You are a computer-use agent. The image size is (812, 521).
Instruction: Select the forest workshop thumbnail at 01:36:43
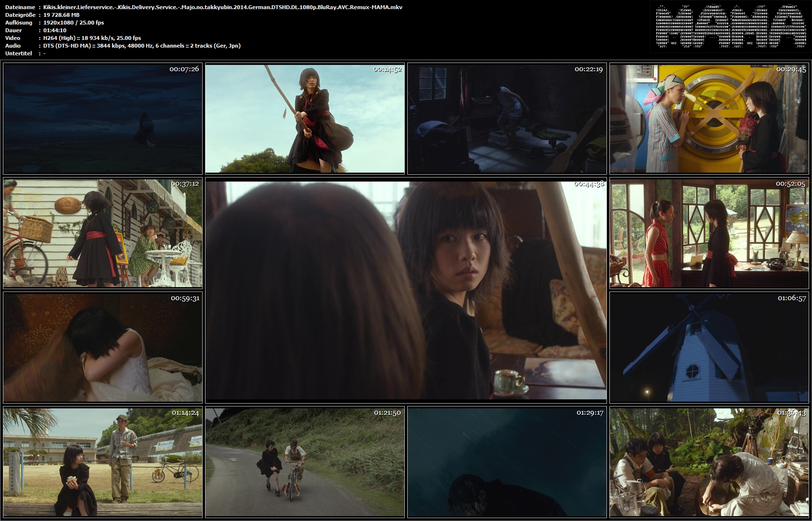pyautogui.click(x=709, y=462)
